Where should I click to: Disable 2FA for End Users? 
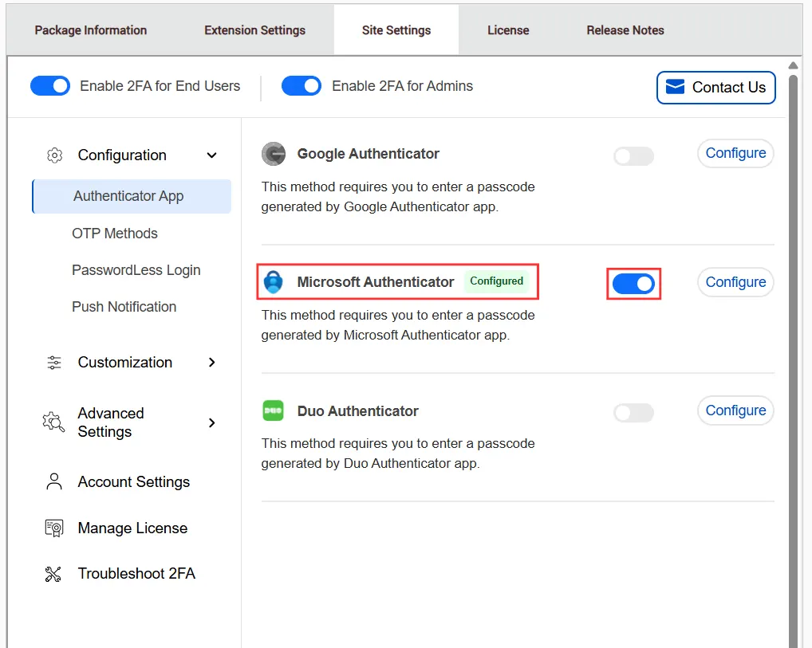pos(49,85)
